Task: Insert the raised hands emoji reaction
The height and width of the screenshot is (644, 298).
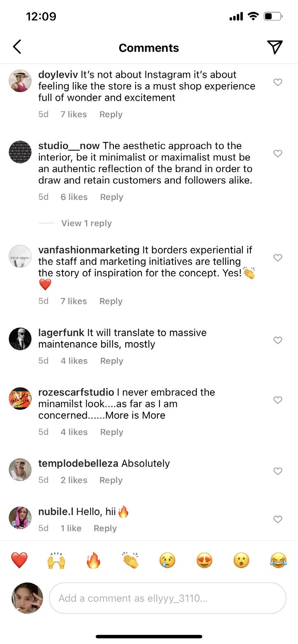Action: coord(56,560)
